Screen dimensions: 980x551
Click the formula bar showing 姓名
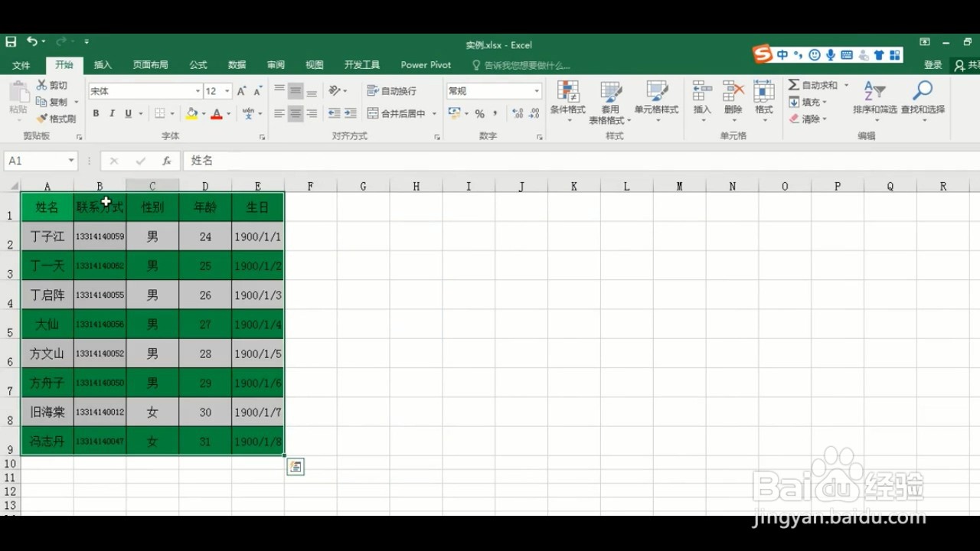click(x=582, y=161)
